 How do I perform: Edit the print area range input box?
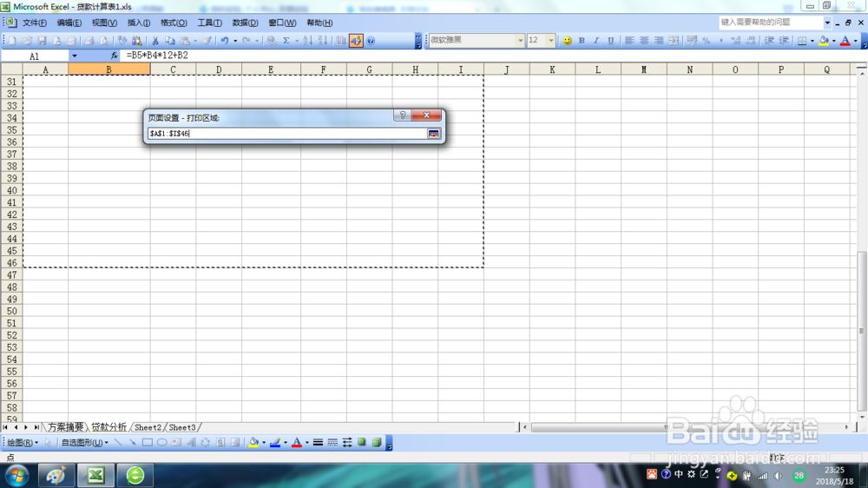[286, 134]
